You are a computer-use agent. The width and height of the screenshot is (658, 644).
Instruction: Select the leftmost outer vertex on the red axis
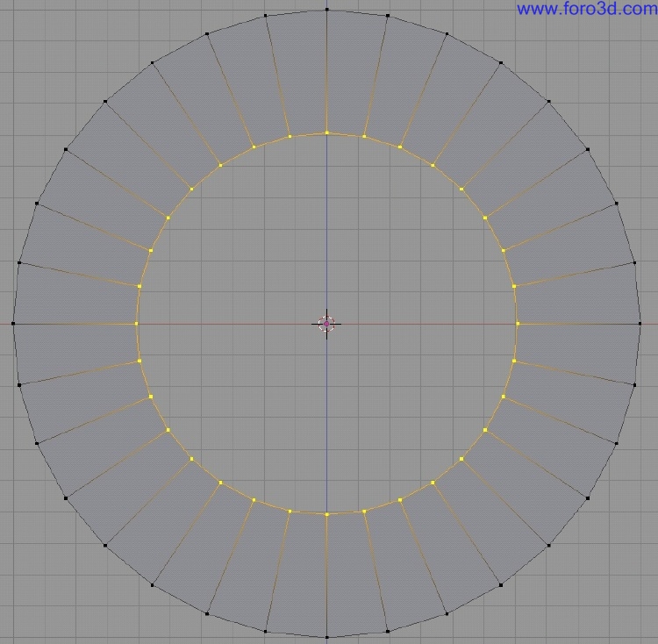pyautogui.click(x=13, y=324)
